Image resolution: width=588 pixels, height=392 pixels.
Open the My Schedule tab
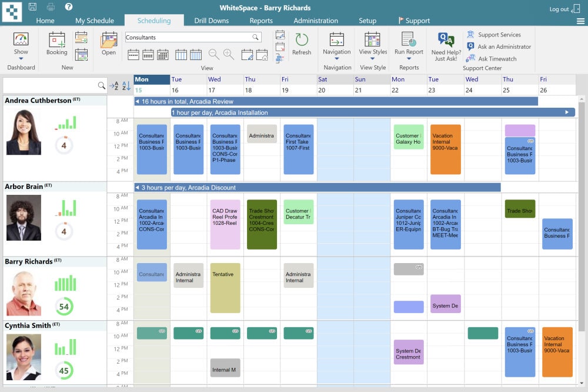pyautogui.click(x=95, y=21)
